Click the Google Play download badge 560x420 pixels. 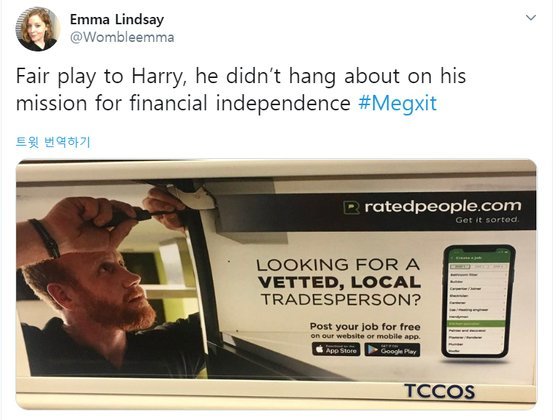point(392,350)
